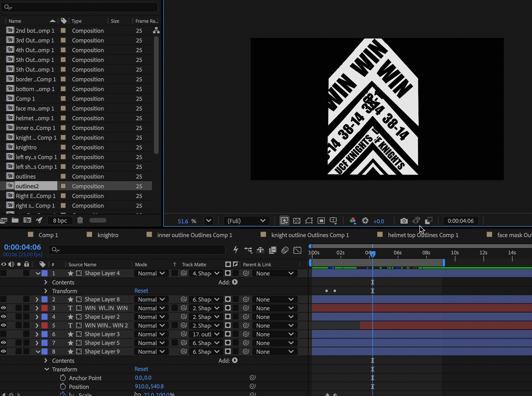
Task: Reset Transform of Shape Layer 4
Action: point(141,291)
